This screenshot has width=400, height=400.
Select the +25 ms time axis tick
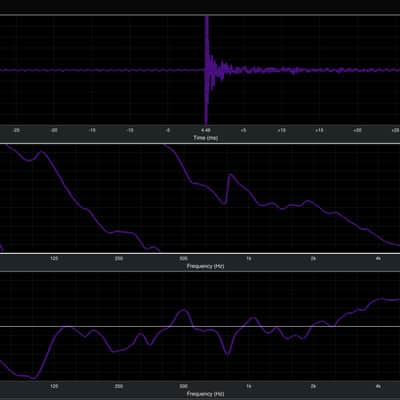(395, 130)
